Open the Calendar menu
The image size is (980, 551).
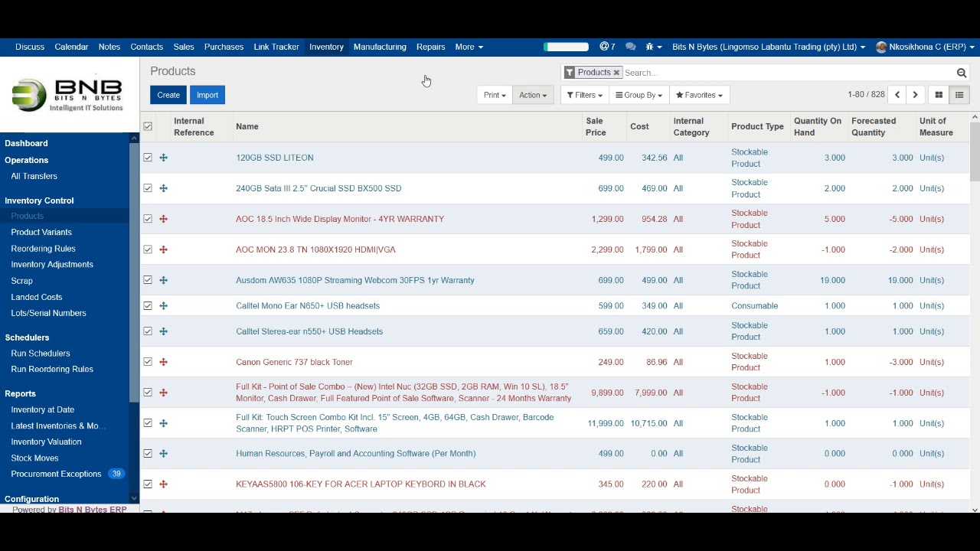71,47
